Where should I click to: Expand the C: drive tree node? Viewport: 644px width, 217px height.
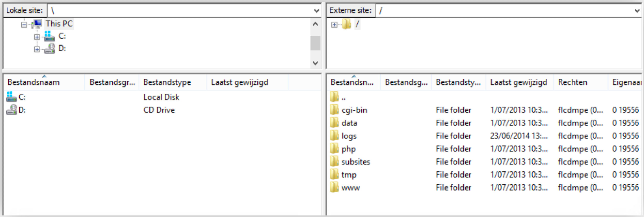[x=37, y=37]
